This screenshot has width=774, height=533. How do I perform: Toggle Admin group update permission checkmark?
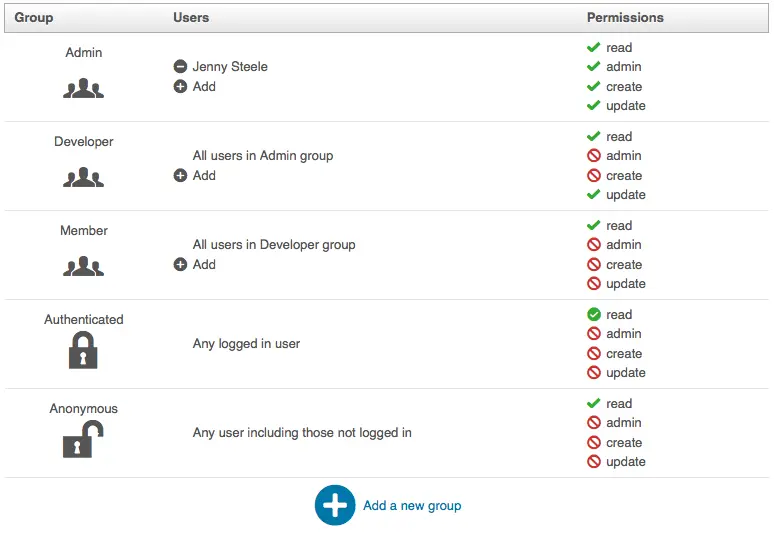(x=593, y=105)
